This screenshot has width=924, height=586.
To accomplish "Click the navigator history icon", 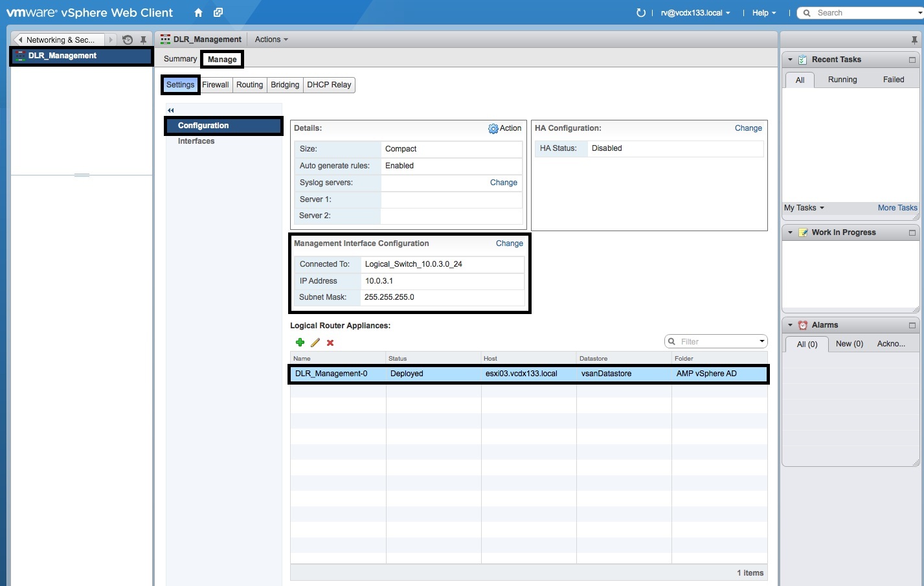I will click(x=128, y=40).
